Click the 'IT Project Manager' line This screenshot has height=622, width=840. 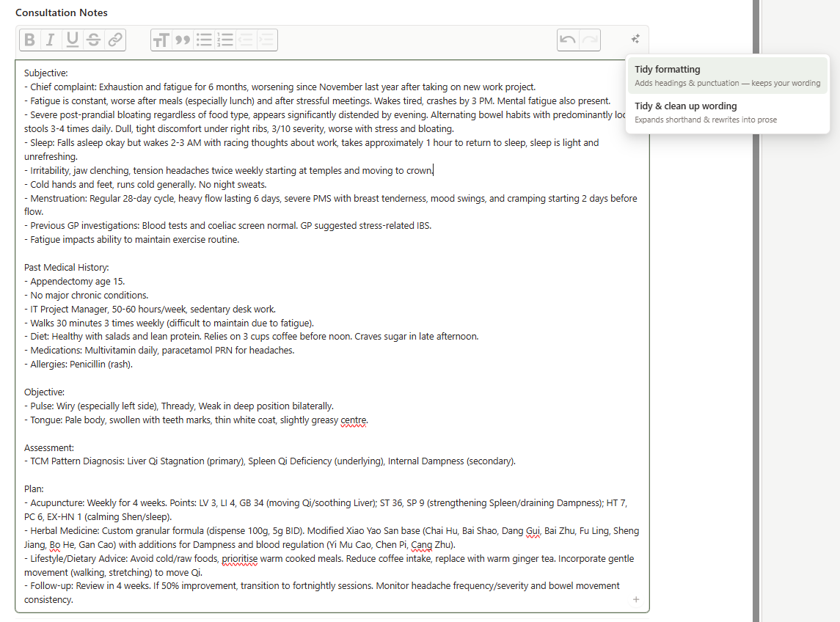(x=150, y=309)
